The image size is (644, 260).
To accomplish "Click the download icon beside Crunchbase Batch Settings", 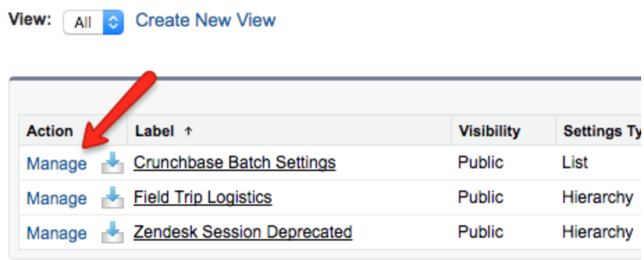I will 113,163.
